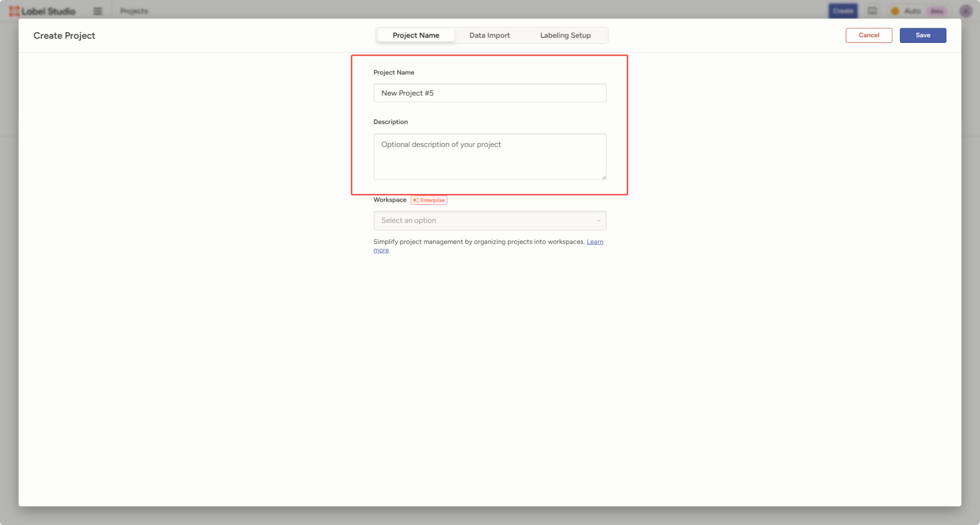This screenshot has width=980, height=525.
Task: Click the Description field label
Action: (390, 122)
